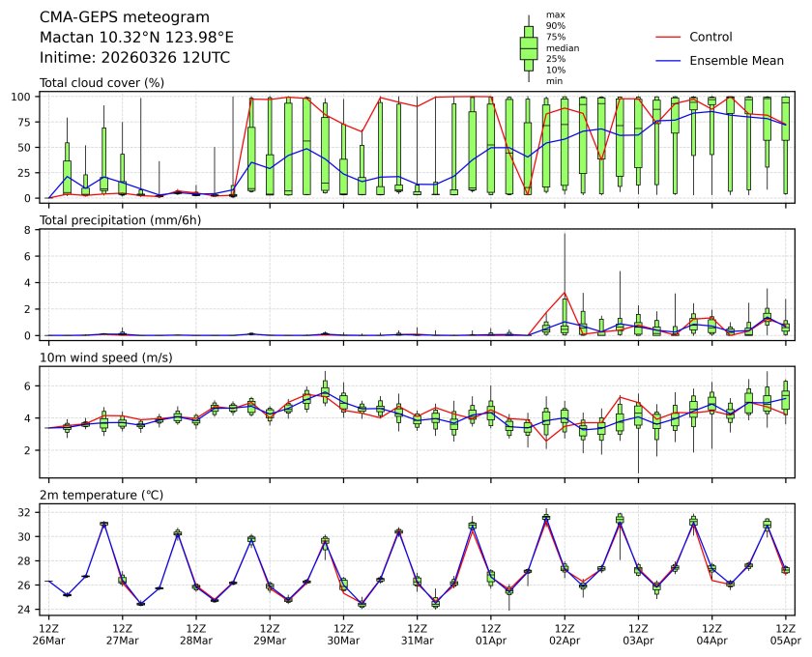Click the 32 tick on temperature axis
The height and width of the screenshot is (657, 812).
click(28, 512)
